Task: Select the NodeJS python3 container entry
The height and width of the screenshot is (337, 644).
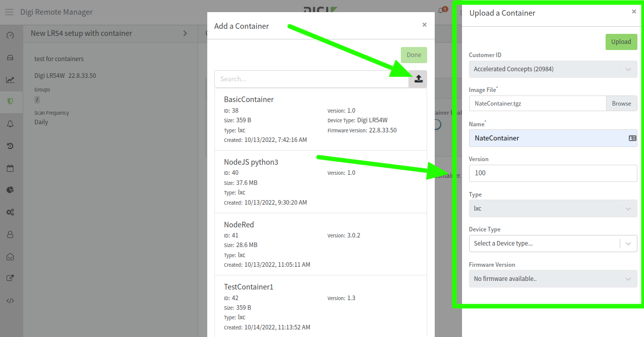Action: (320, 182)
